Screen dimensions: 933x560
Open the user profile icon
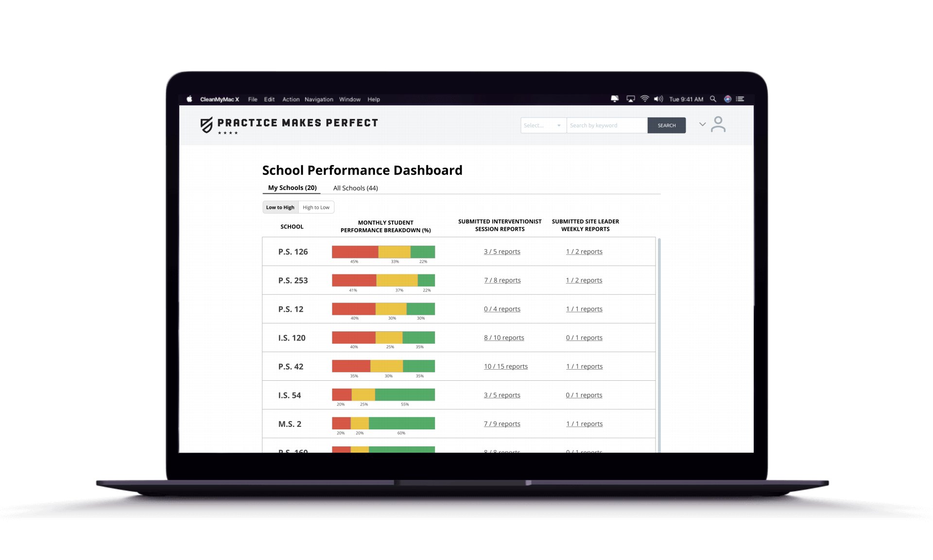[718, 124]
